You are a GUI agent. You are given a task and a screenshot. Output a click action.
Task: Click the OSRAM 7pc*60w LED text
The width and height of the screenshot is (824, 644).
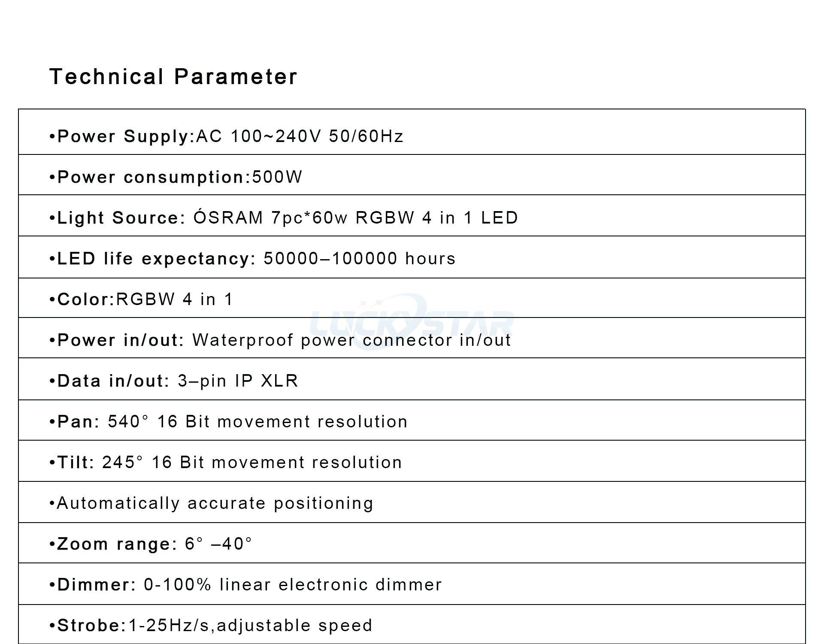coord(355,218)
